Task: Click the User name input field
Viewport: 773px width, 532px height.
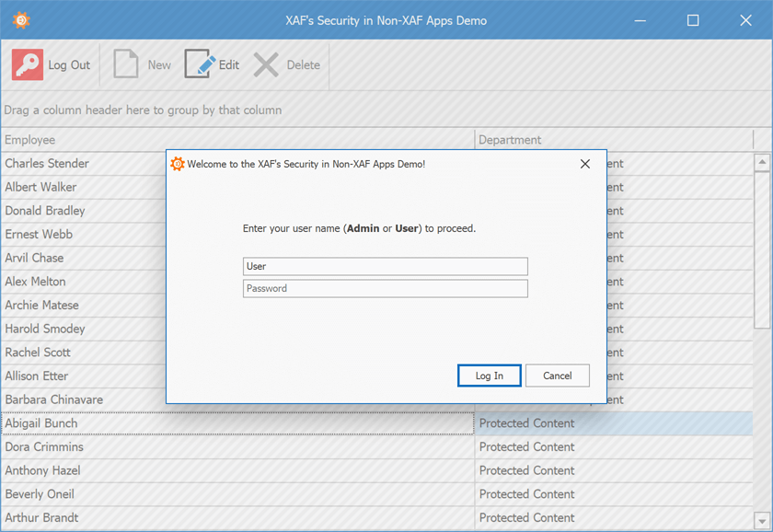Action: tap(384, 266)
